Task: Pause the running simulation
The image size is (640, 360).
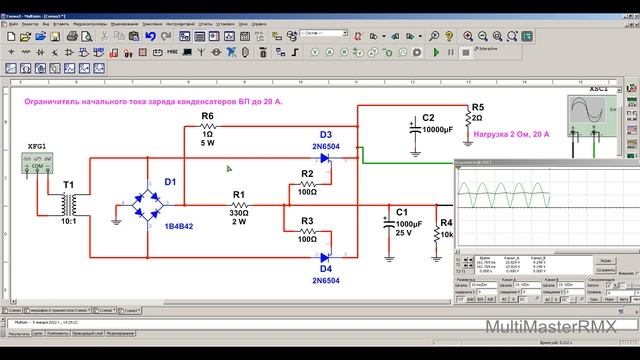Action: point(451,52)
